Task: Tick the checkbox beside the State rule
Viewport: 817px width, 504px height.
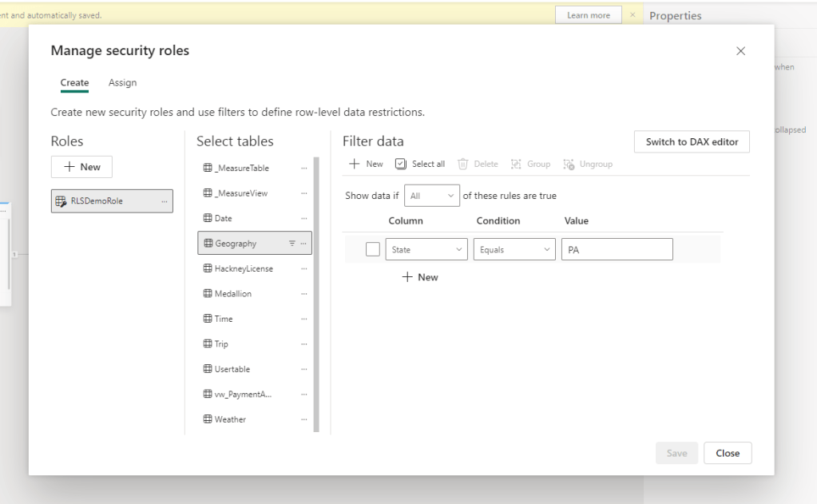Action: point(372,249)
